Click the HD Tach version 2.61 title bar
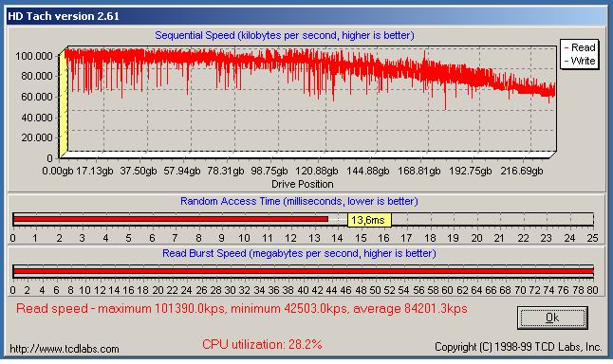 (x=306, y=16)
